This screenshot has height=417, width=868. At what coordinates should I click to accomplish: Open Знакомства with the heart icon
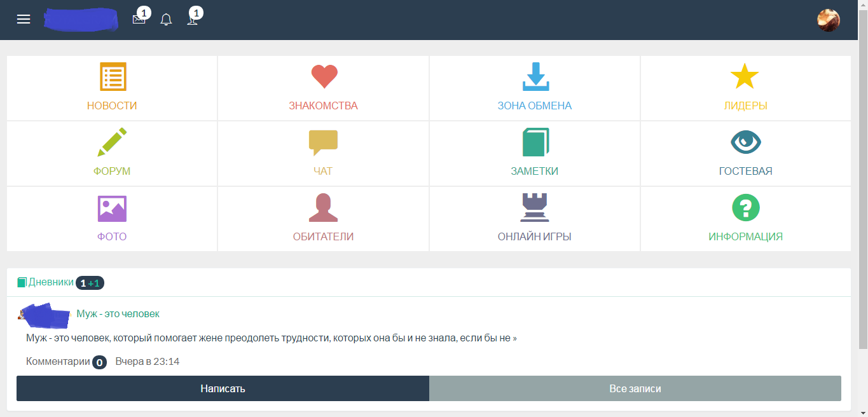point(324,77)
